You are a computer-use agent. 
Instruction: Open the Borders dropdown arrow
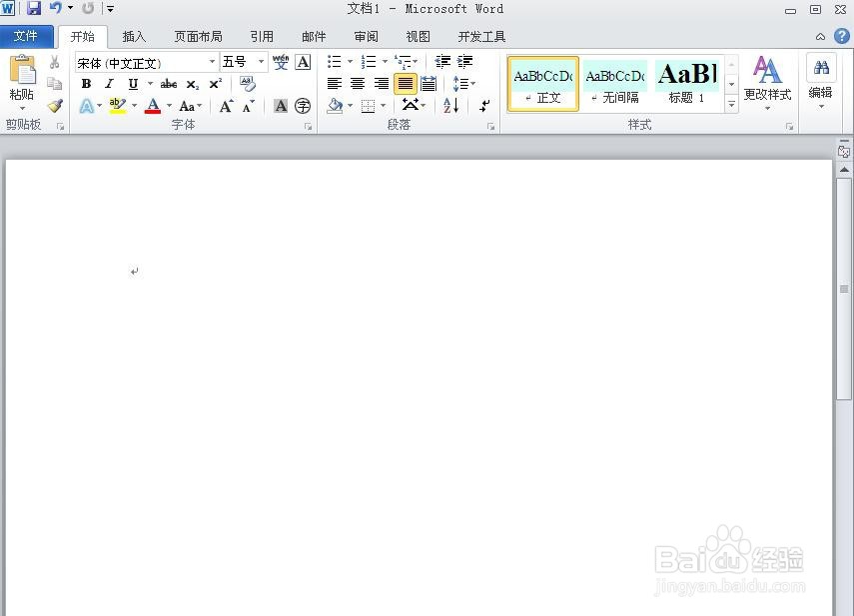click(384, 106)
